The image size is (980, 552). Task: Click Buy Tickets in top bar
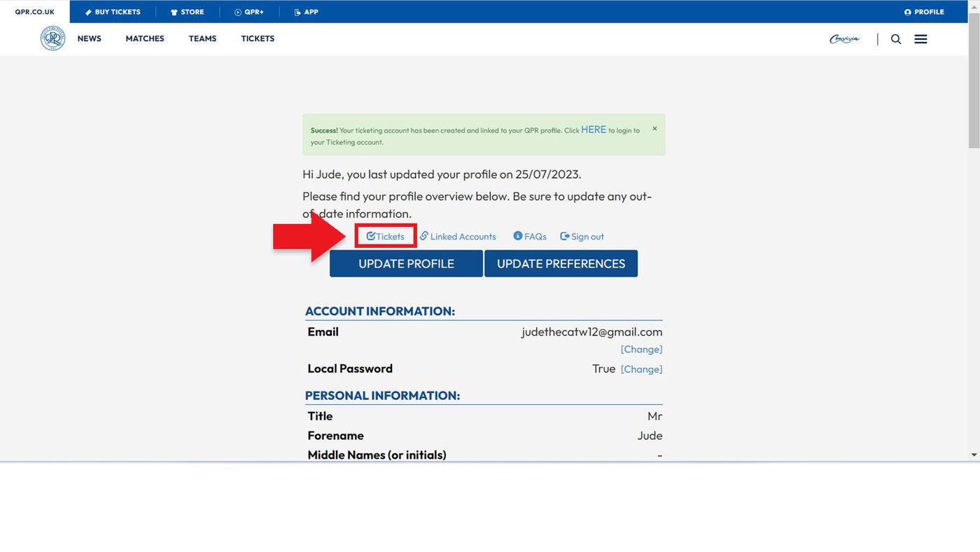click(113, 12)
